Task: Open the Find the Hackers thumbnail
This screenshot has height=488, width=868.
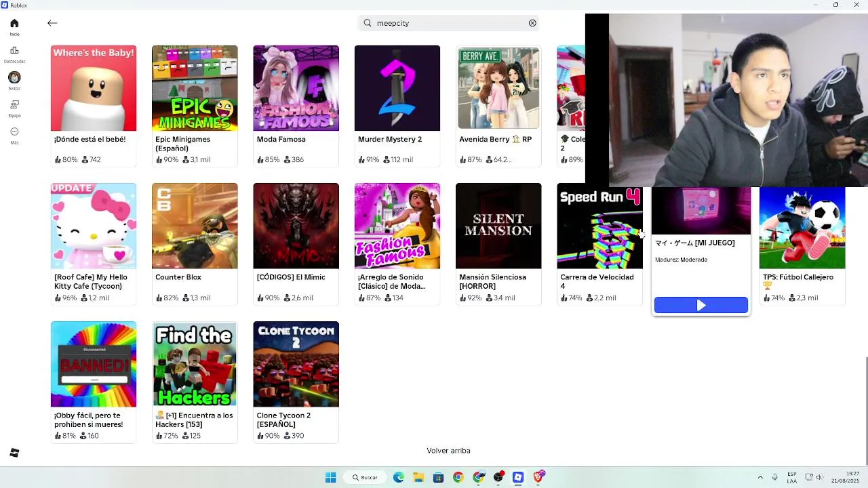Action: (x=195, y=364)
